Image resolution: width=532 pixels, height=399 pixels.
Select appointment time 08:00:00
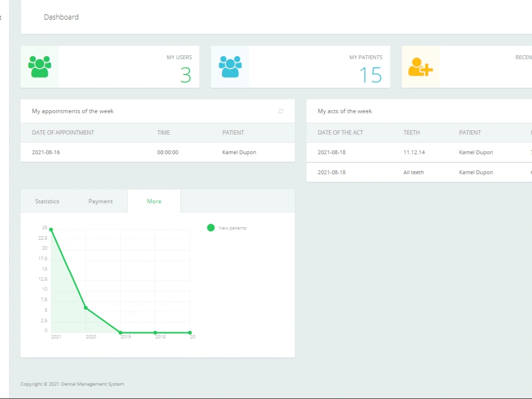[168, 152]
